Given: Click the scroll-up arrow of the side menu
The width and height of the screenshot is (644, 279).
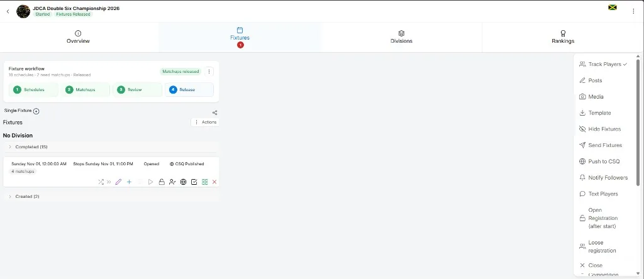Looking at the screenshot, I should (x=638, y=56).
